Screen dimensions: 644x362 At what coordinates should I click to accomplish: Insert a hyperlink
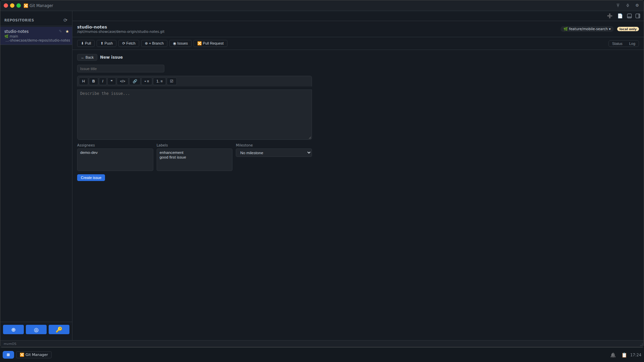pos(135,81)
